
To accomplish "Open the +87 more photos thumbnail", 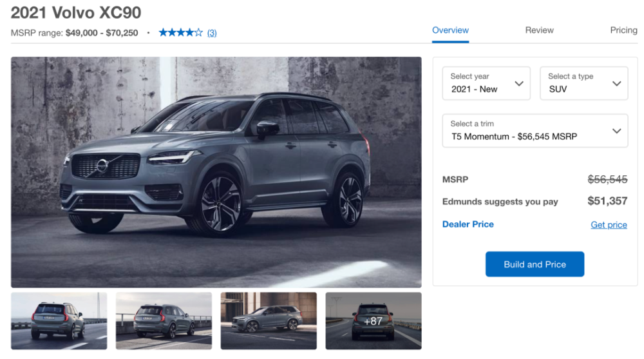I will [x=374, y=321].
